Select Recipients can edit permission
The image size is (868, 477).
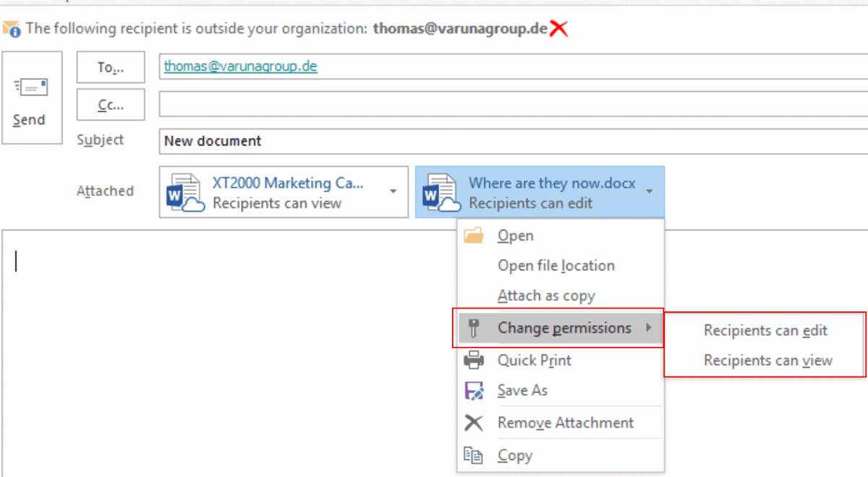pyautogui.click(x=765, y=330)
